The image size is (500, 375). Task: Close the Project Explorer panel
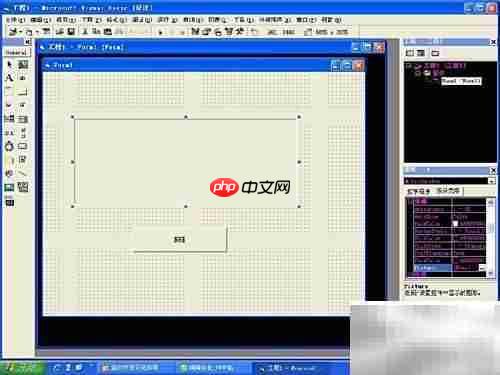pyautogui.click(x=493, y=42)
